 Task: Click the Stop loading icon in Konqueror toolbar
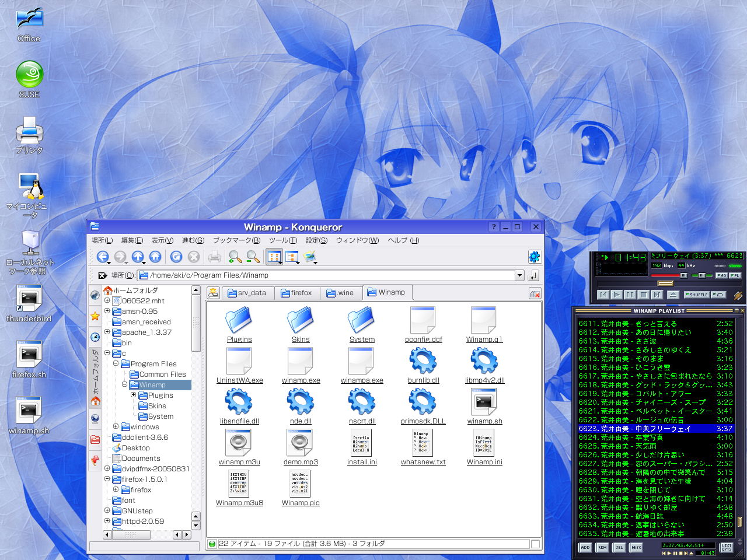click(x=194, y=257)
